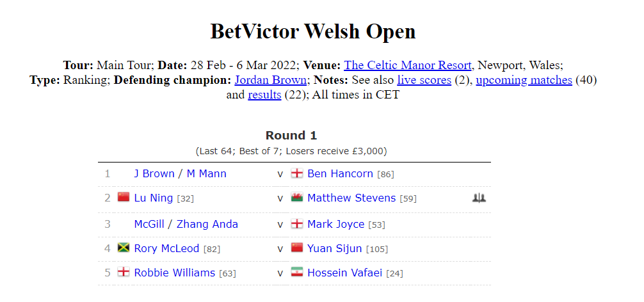
Task: Open J Brown player link
Action: click(154, 173)
